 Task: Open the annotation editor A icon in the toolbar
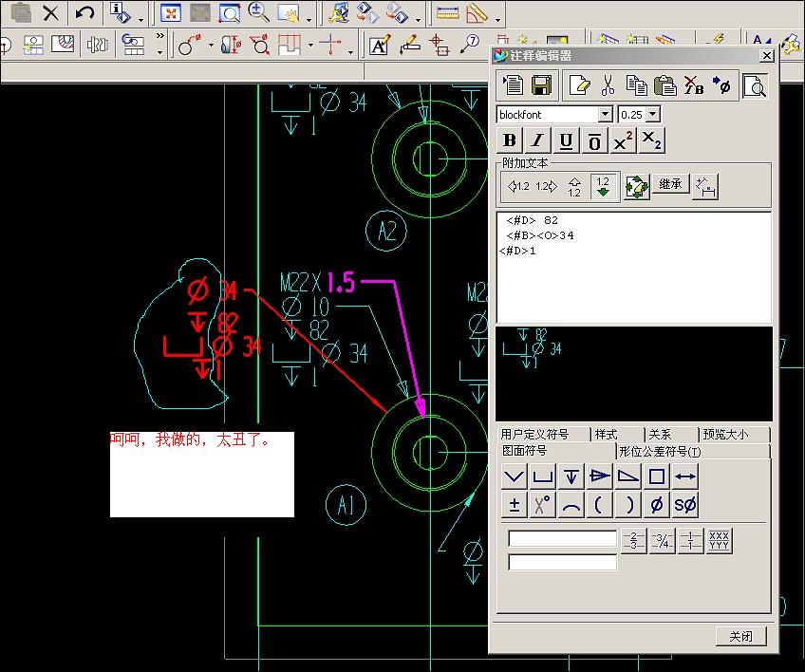pyautogui.click(x=380, y=46)
